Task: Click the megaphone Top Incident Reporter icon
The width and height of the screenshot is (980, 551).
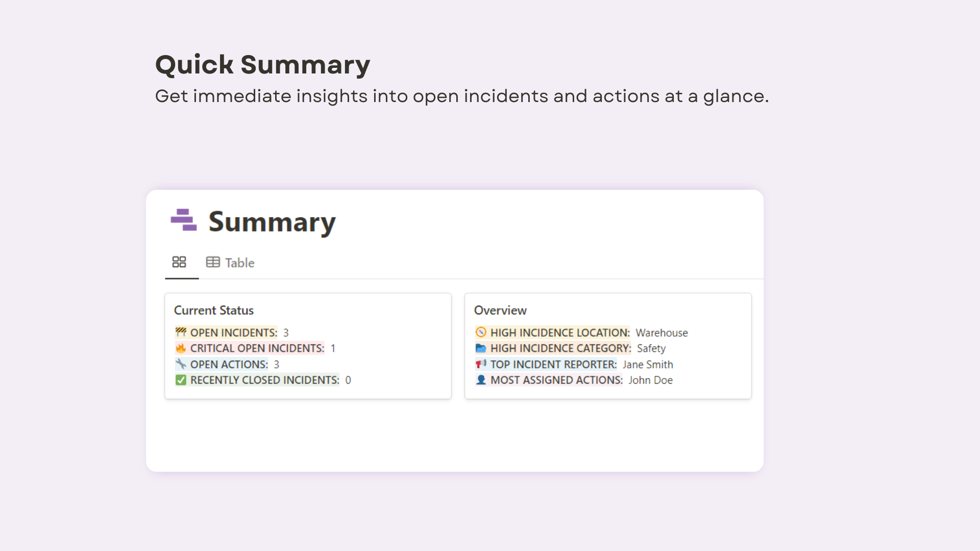Action: (x=481, y=364)
